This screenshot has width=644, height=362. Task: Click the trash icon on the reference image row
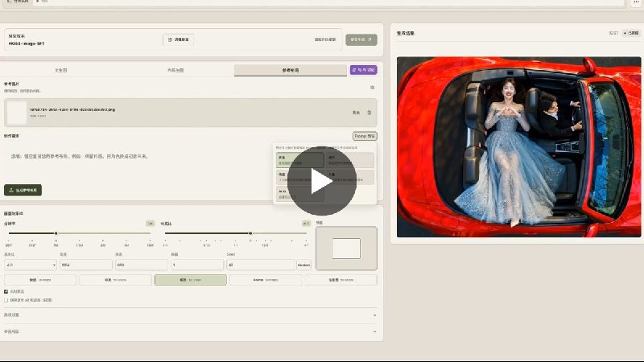click(x=369, y=113)
